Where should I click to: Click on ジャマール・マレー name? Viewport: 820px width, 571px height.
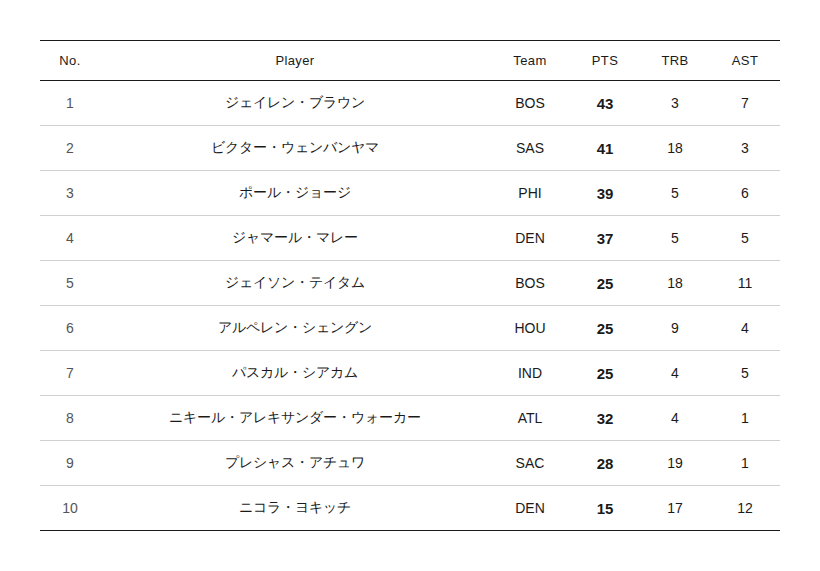(x=295, y=238)
